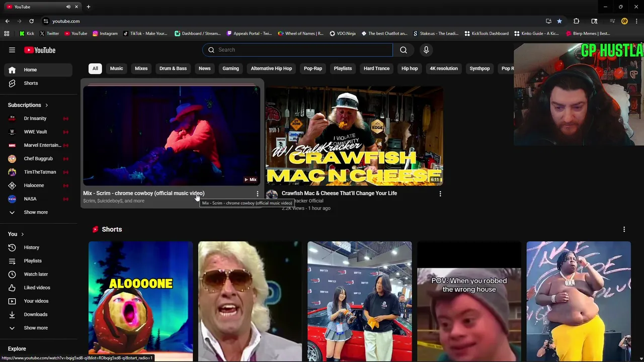Image resolution: width=644 pixels, height=362 pixels.
Task: Open Mix - Scrim chrome cowboy title
Action: click(144, 194)
